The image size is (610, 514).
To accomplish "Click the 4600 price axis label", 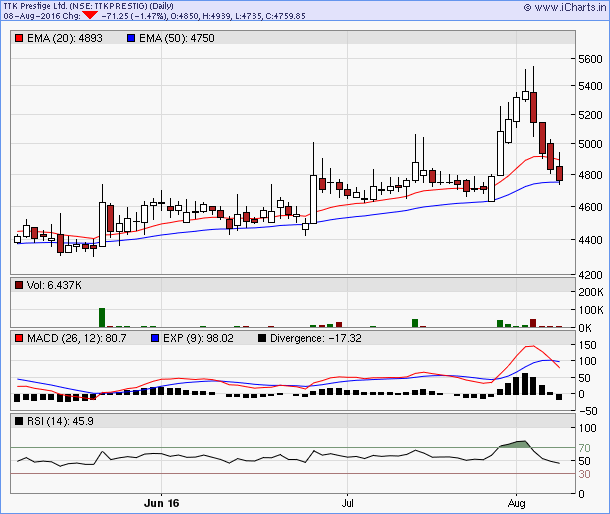I will pyautogui.click(x=590, y=207).
